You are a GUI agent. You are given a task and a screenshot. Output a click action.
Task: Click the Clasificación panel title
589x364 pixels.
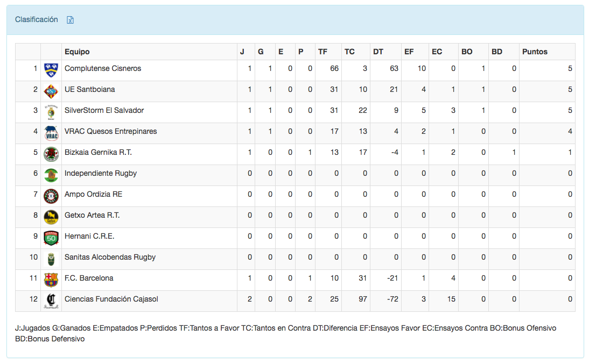tap(37, 19)
